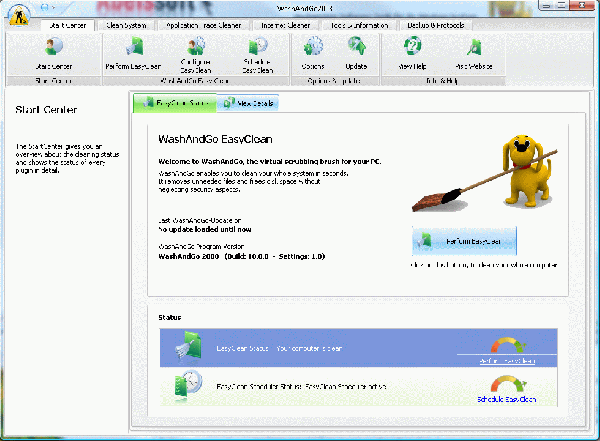
Task: Click the Schedule EasyClean ribbon icon
Action: pyautogui.click(x=258, y=54)
